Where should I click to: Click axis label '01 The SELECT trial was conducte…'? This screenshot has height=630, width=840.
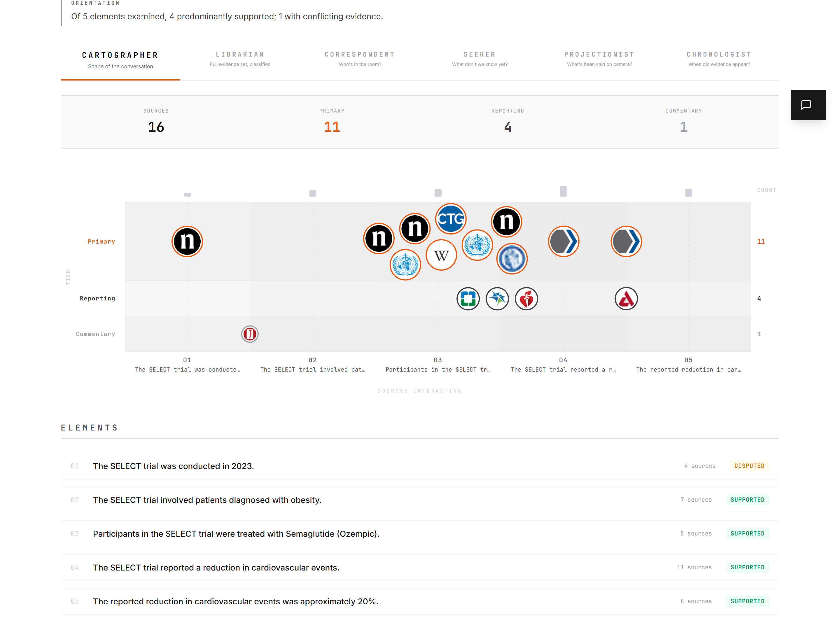click(x=187, y=365)
